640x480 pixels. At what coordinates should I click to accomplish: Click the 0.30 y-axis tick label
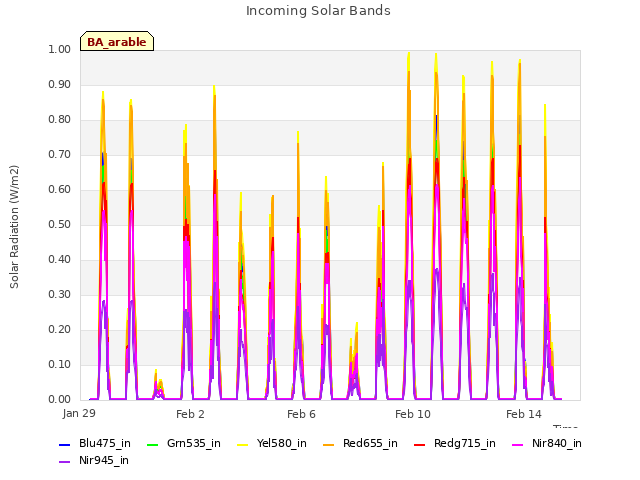tap(60, 295)
